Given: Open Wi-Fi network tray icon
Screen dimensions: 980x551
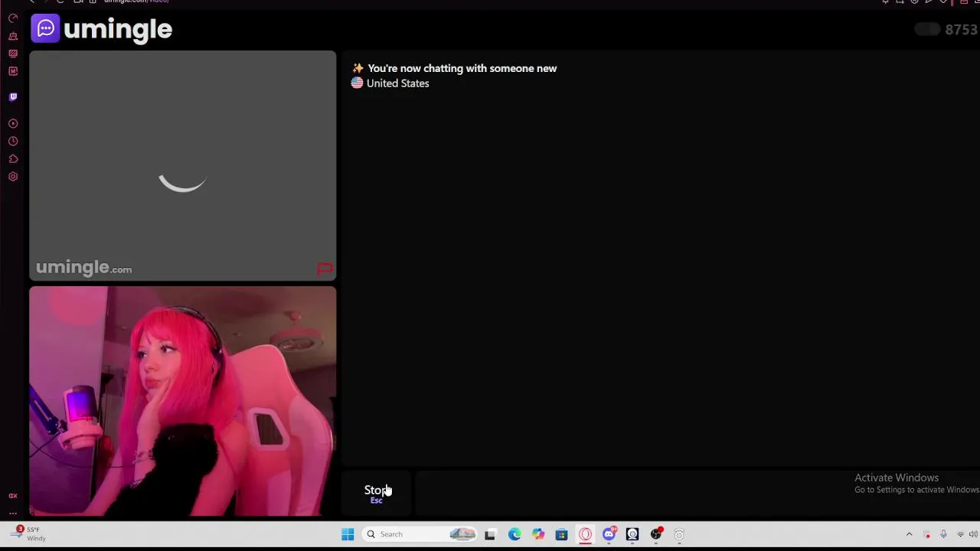Looking at the screenshot, I should click(960, 534).
